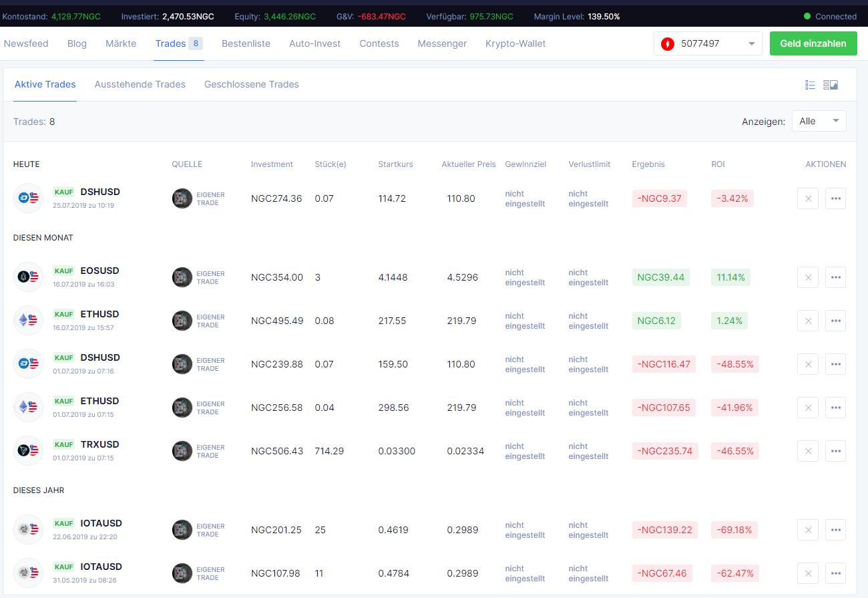Switch to the list view layout
Image resolution: width=868 pixels, height=598 pixels.
click(x=811, y=85)
